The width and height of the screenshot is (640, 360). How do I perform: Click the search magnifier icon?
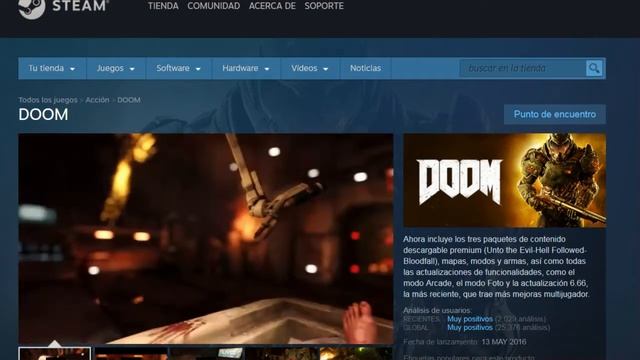pyautogui.click(x=594, y=68)
